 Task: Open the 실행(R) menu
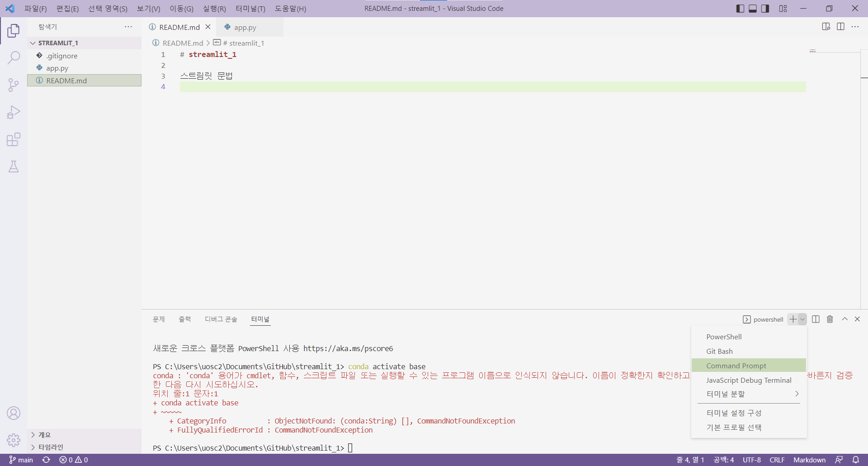[214, 9]
